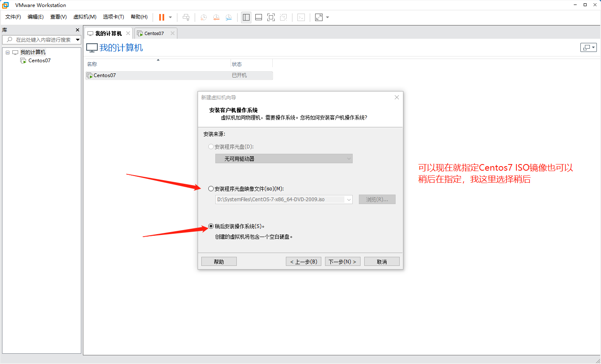Close the 库 library panel

(78, 30)
